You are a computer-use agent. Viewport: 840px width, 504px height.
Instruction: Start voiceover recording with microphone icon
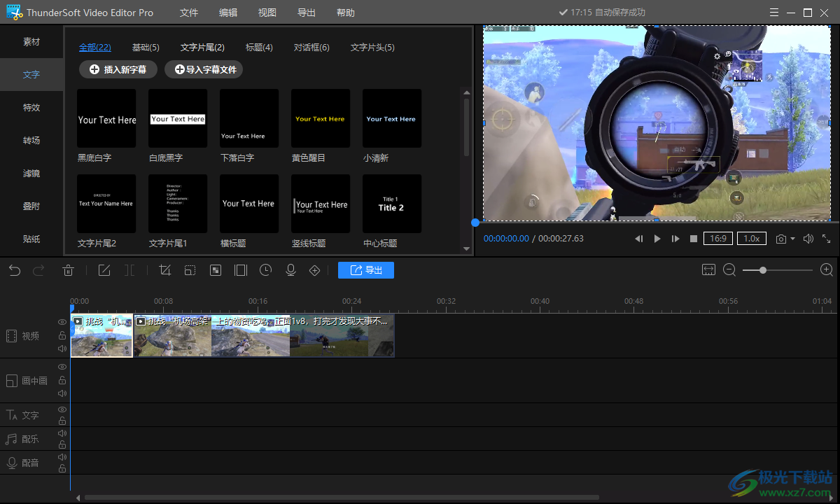coord(290,270)
